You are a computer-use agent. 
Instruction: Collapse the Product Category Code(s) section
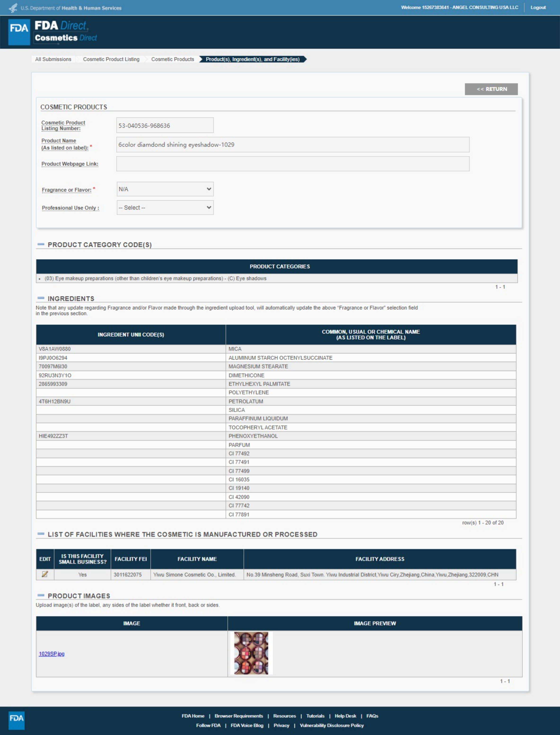pyautogui.click(x=41, y=244)
